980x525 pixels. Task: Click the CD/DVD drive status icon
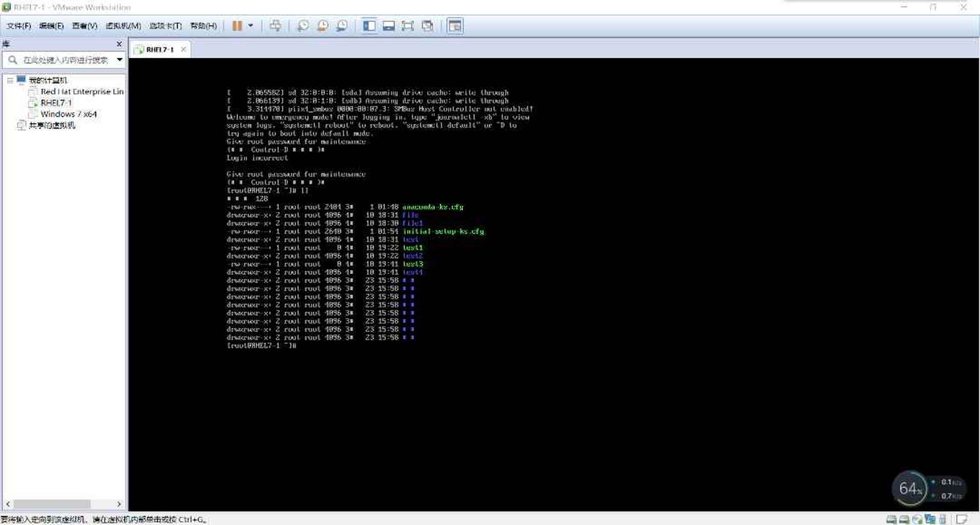(x=917, y=519)
